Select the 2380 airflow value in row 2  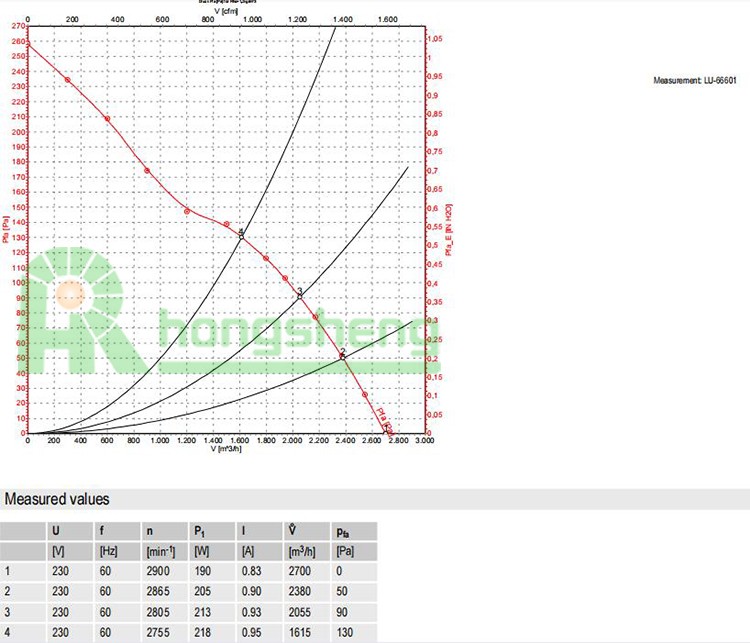coord(300,591)
